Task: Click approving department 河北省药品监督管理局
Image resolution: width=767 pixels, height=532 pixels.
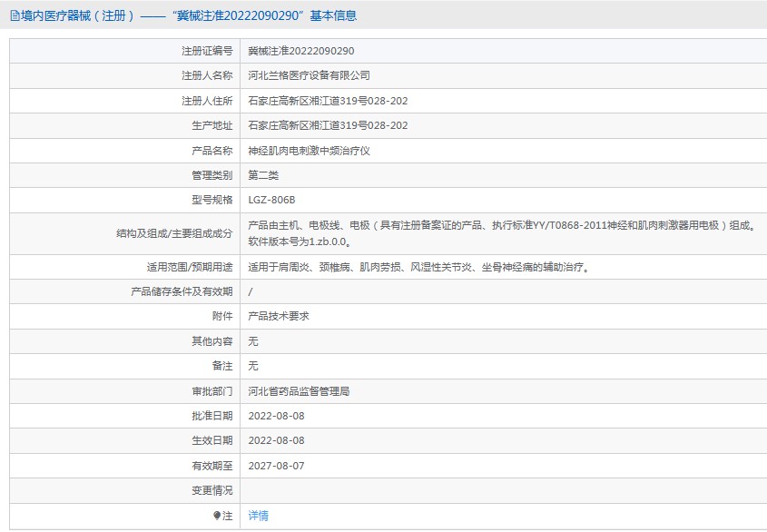Action: click(x=299, y=391)
